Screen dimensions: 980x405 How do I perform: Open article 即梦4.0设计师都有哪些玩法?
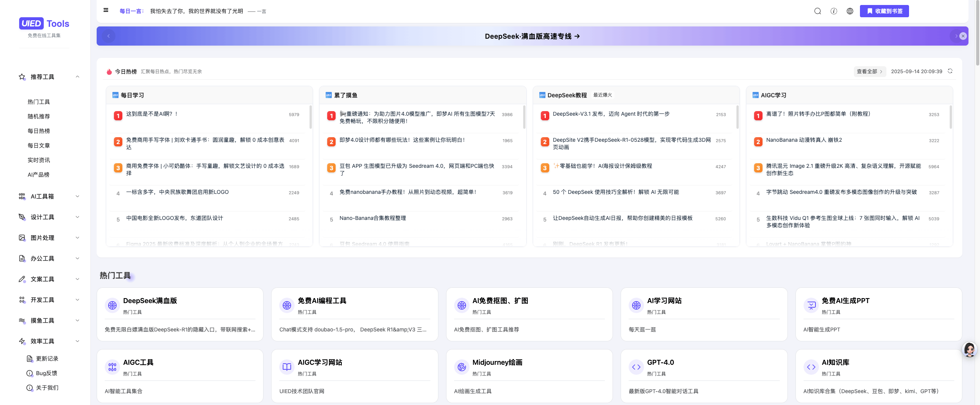(402, 140)
